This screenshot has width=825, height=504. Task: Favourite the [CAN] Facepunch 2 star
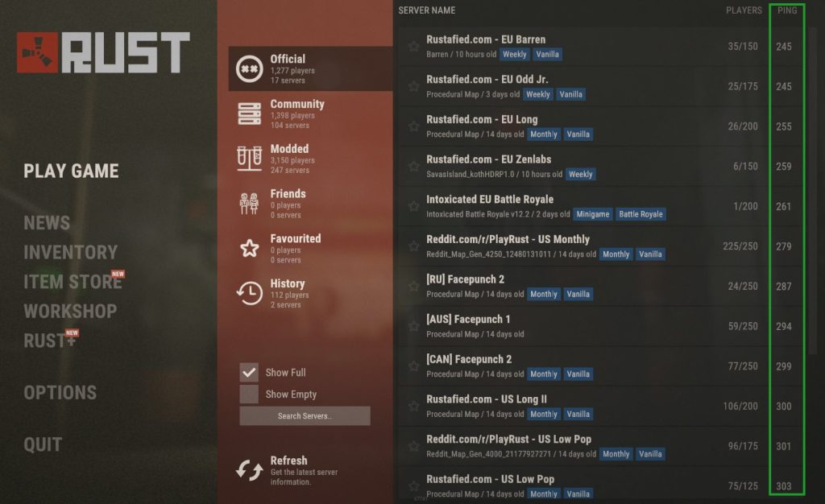pos(414,366)
